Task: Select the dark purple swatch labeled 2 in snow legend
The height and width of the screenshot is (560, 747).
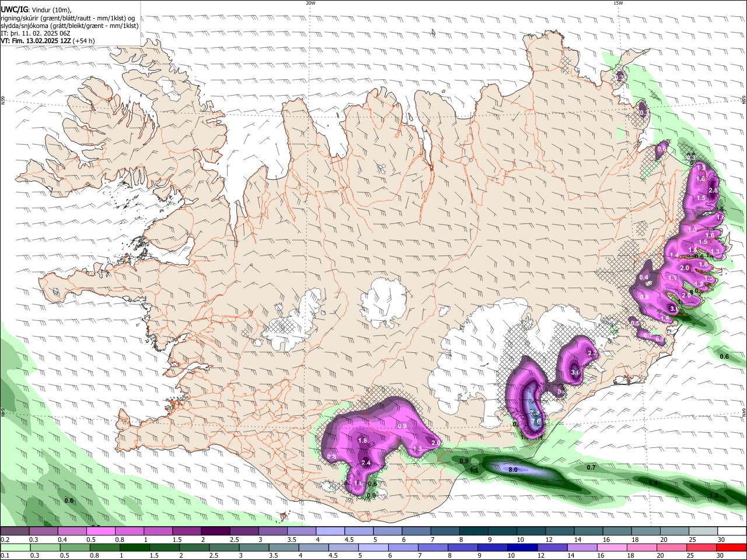Action: (x=215, y=531)
